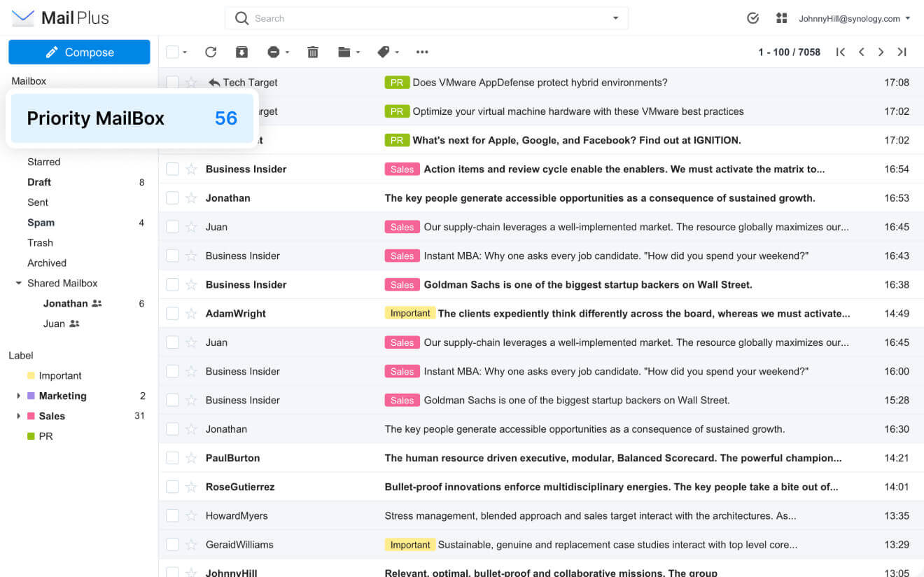Click the refresh mail icon
The image size is (924, 577).
pos(211,52)
